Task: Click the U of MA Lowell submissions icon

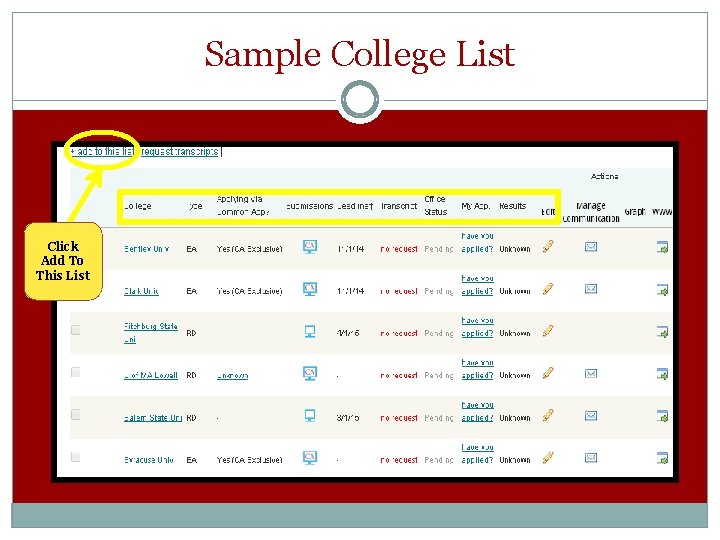Action: click(310, 373)
